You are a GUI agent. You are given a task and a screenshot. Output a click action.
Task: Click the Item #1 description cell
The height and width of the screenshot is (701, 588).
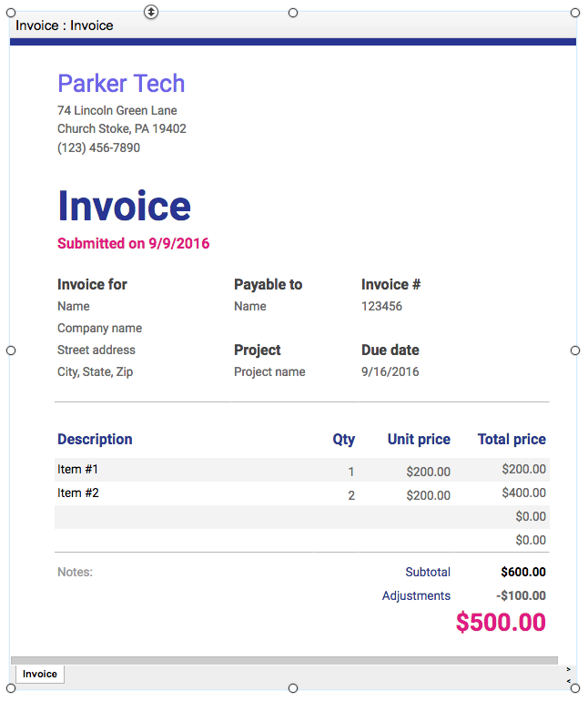pos(77,470)
